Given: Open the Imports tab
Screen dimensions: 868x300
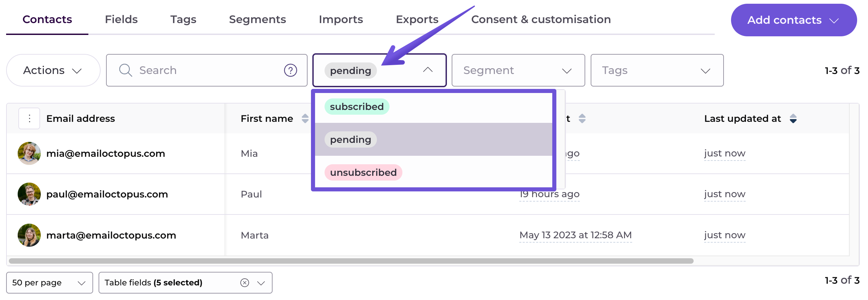Looking at the screenshot, I should [x=341, y=19].
